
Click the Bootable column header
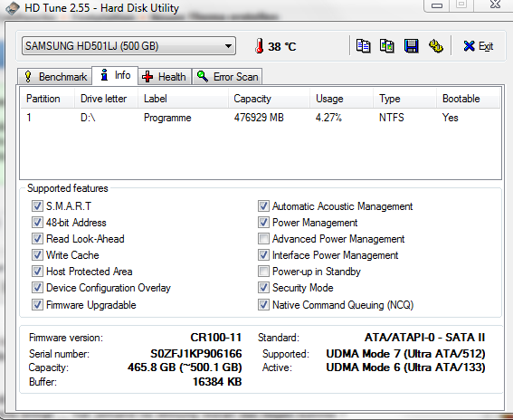468,99
